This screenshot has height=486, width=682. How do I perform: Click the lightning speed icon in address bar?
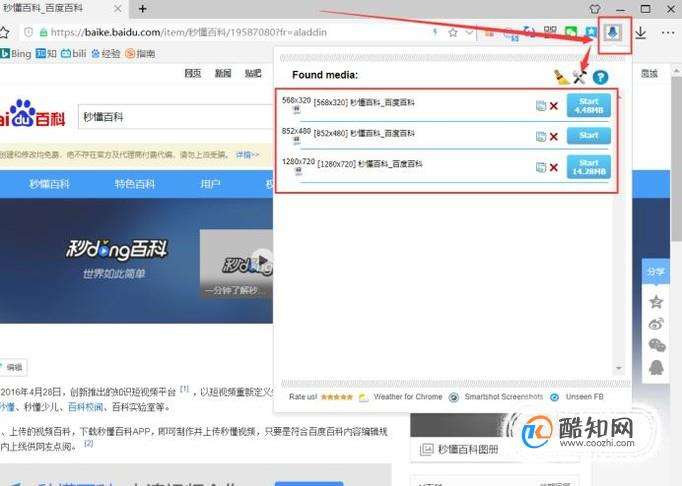pos(435,32)
